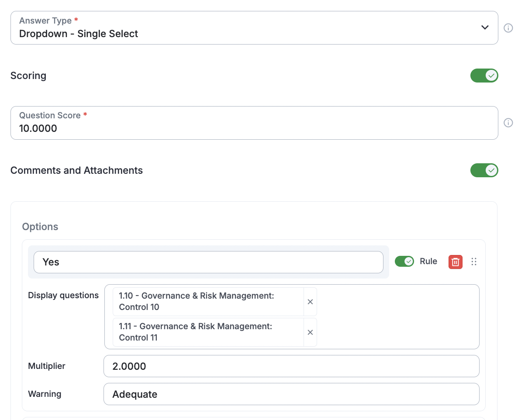Image resolution: width=518 pixels, height=420 pixels.
Task: Select the 1.10 Governance Control 10 chip
Action: tap(208, 302)
